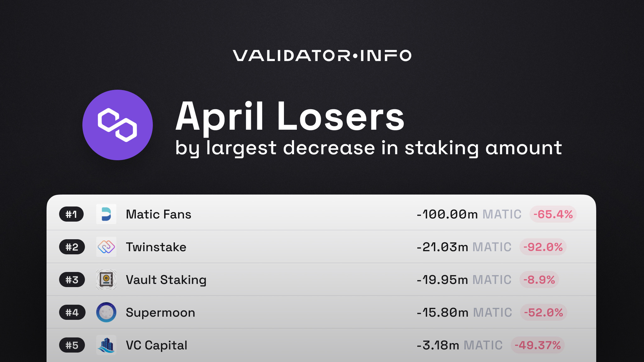This screenshot has width=644, height=362.
Task: Click the -92.0% change badge
Action: [543, 247]
